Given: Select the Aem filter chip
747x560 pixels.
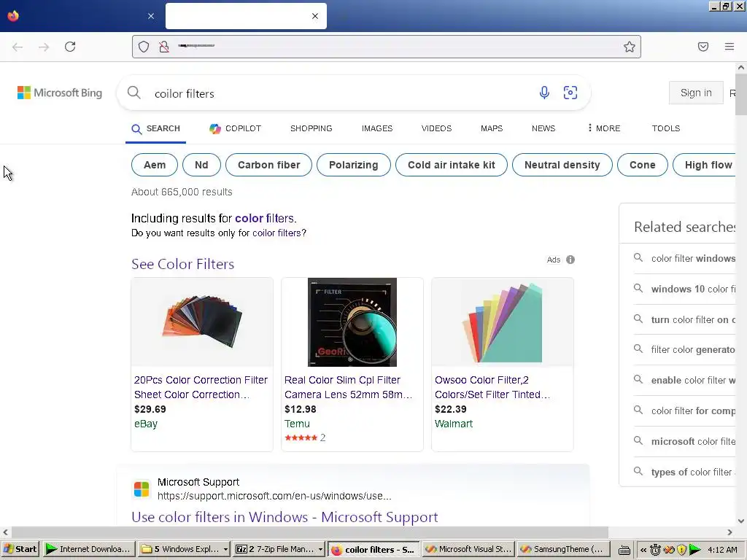Looking at the screenshot, I should [x=155, y=165].
